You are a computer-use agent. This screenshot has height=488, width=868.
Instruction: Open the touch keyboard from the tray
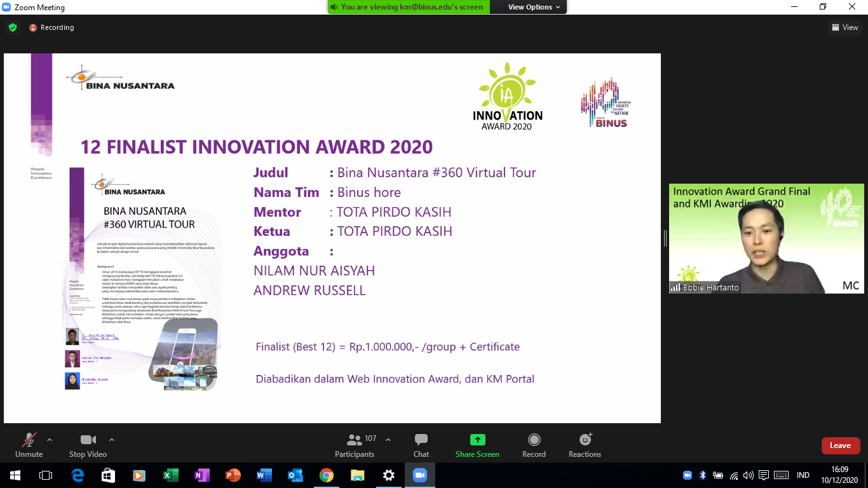click(x=781, y=475)
